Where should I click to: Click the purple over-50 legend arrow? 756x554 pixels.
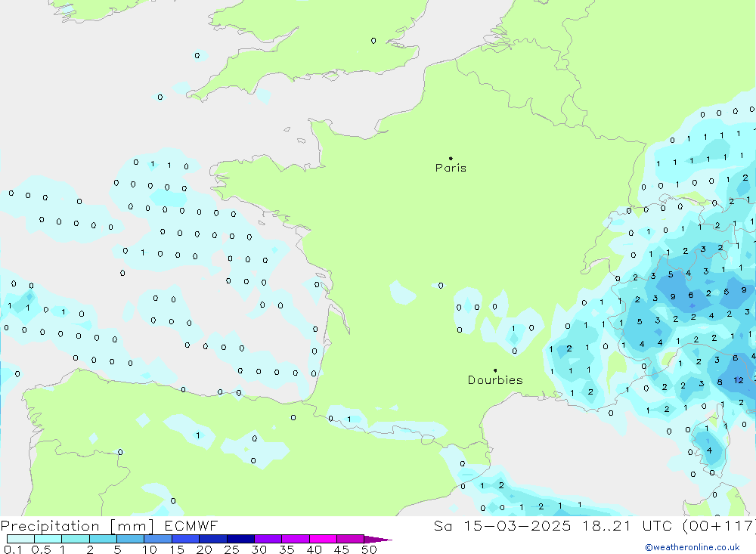click(378, 540)
